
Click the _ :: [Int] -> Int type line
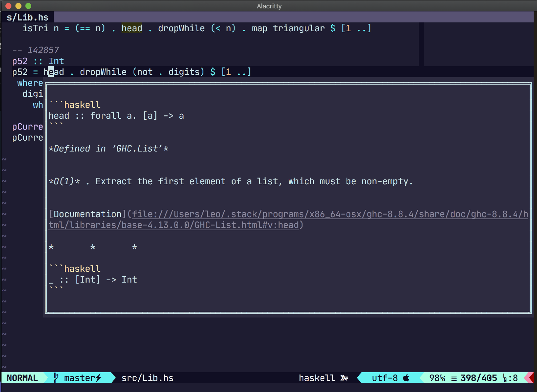(93, 280)
